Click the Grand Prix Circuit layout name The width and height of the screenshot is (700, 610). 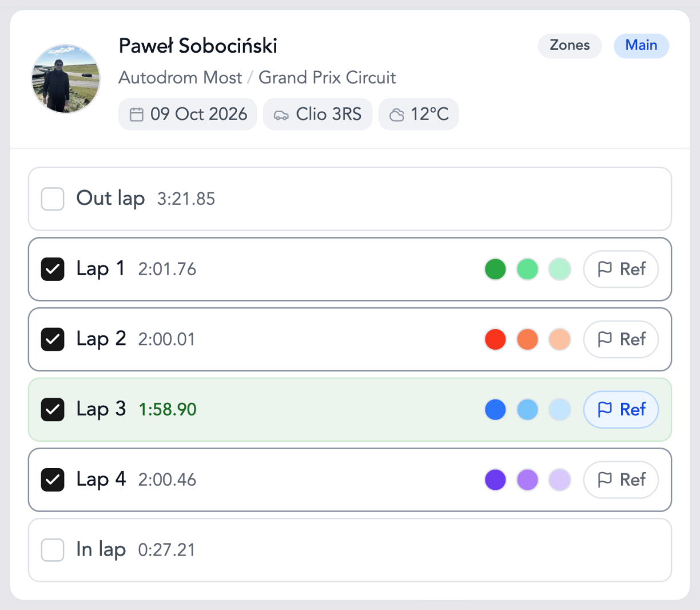coord(327,77)
